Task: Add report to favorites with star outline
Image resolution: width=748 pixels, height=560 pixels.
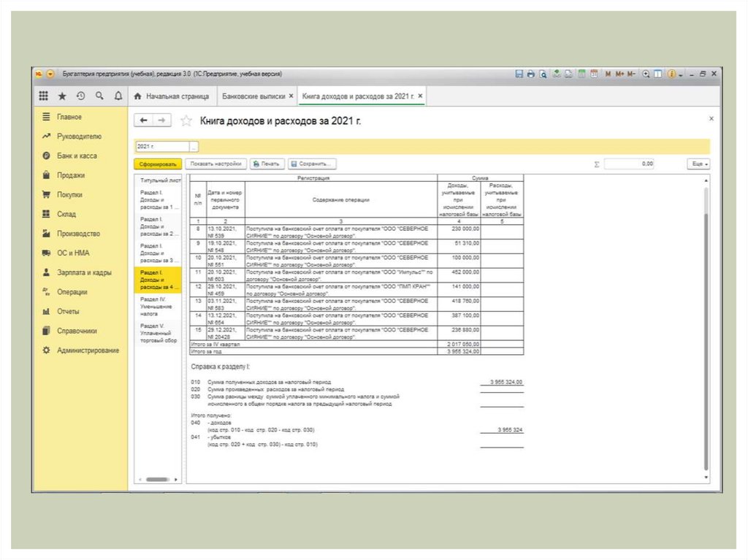Action: [x=186, y=121]
